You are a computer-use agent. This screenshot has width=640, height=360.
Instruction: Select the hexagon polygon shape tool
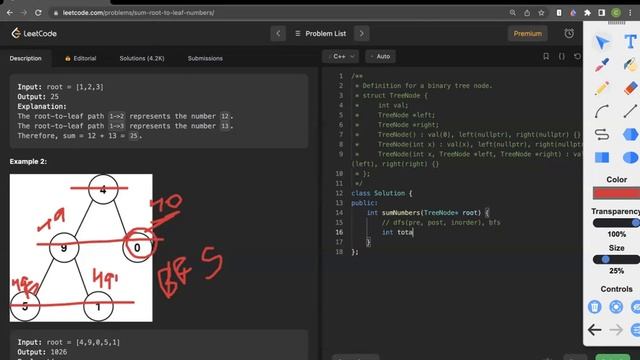(x=631, y=134)
